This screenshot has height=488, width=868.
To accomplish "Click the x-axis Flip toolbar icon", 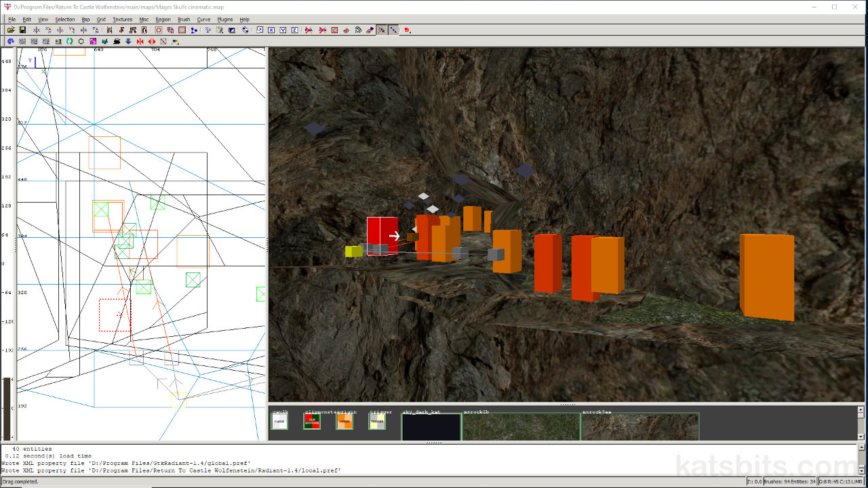I will [x=37, y=30].
